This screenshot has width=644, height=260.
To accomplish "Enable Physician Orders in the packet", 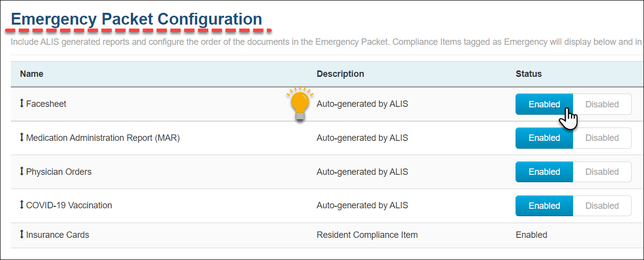I will (544, 172).
